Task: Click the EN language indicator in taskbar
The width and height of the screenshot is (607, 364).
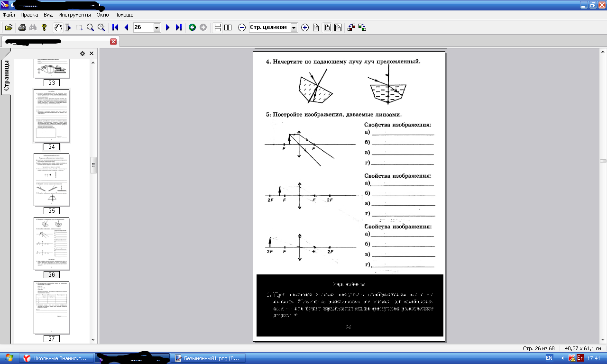Action: click(549, 358)
